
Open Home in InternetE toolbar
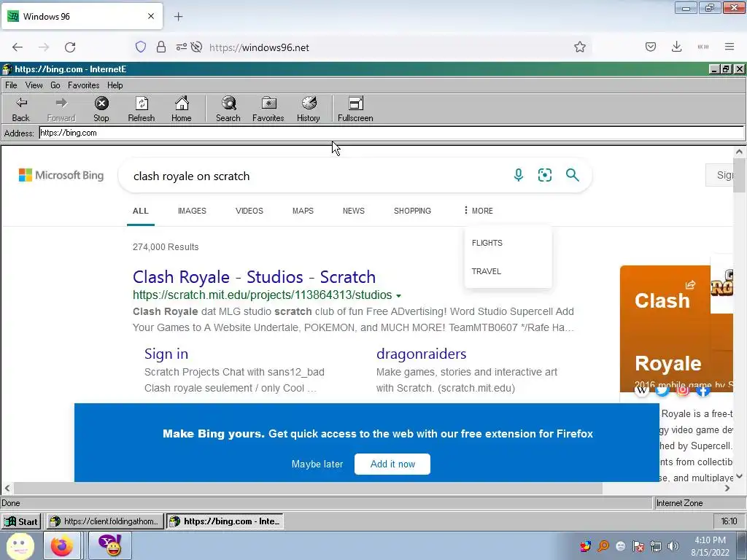click(182, 109)
